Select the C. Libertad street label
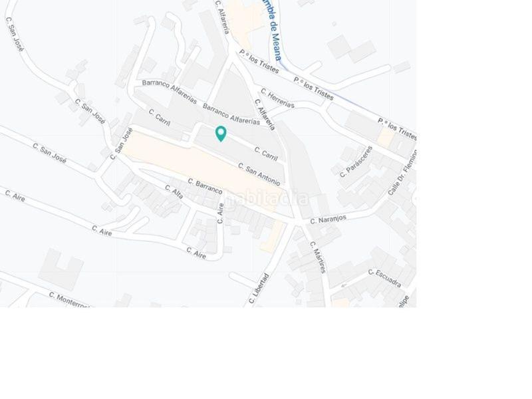 pyautogui.click(x=259, y=289)
